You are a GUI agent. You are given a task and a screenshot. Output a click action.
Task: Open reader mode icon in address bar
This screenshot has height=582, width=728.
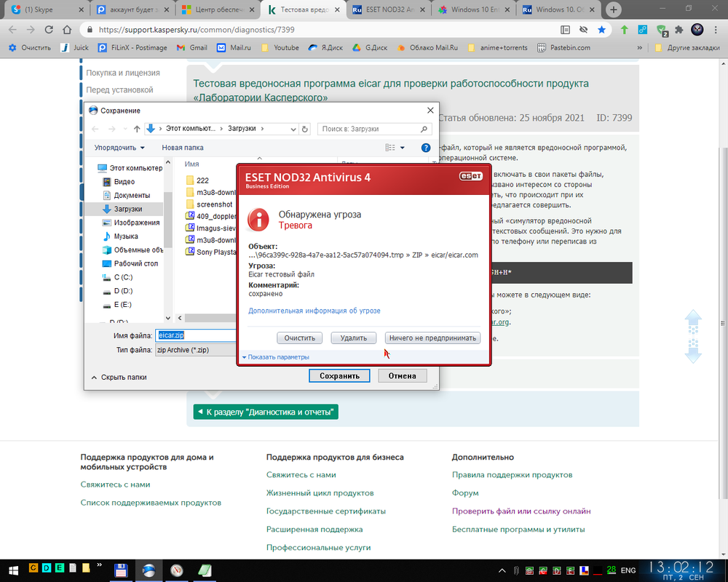point(565,30)
